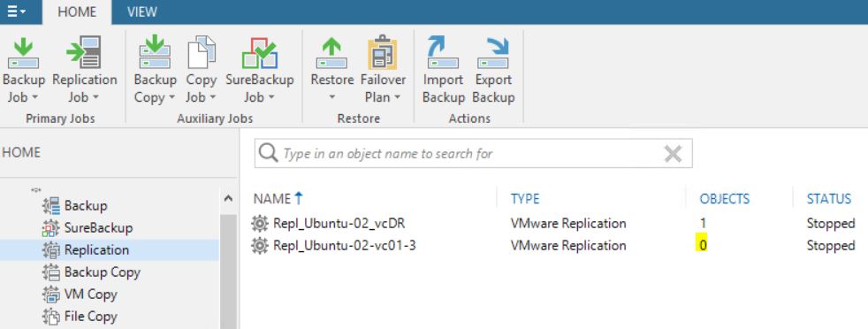Click the HOME pane header label
This screenshot has height=329, width=868.
tap(21, 152)
